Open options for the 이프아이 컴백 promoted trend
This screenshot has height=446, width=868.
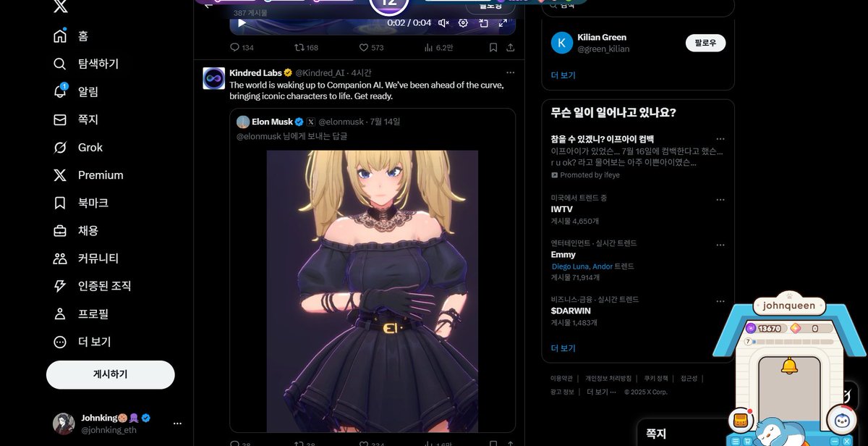720,138
